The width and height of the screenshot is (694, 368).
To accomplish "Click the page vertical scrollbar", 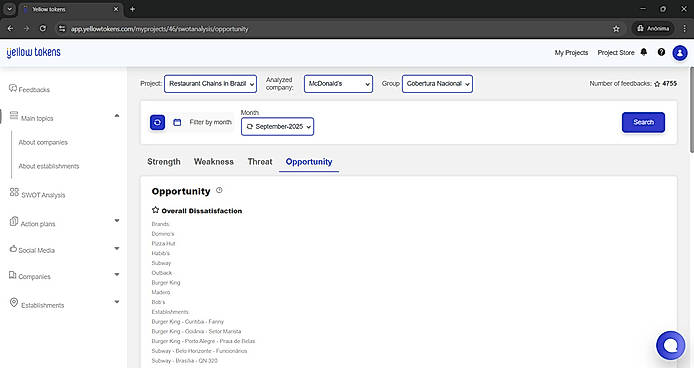I will (691, 110).
